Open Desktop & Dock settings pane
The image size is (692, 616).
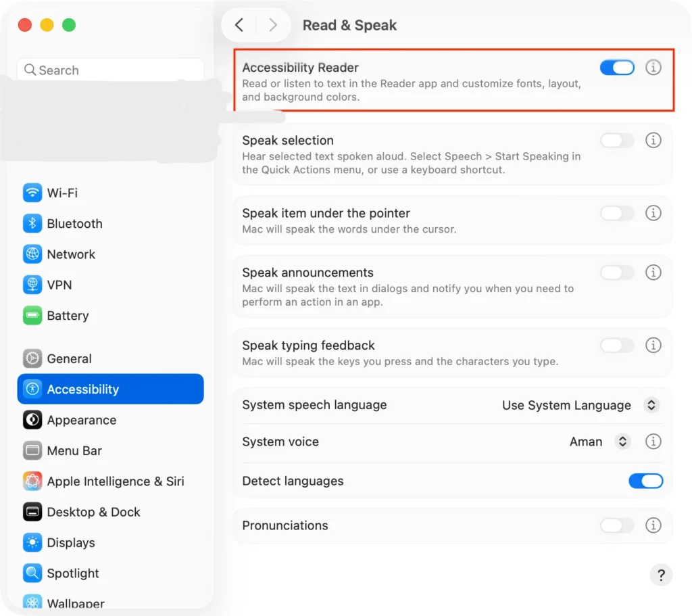pos(93,512)
